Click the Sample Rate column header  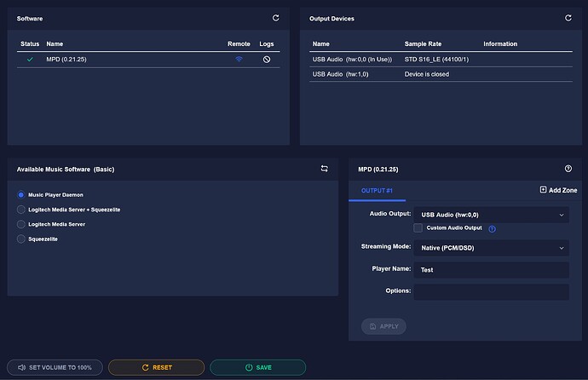tap(423, 43)
